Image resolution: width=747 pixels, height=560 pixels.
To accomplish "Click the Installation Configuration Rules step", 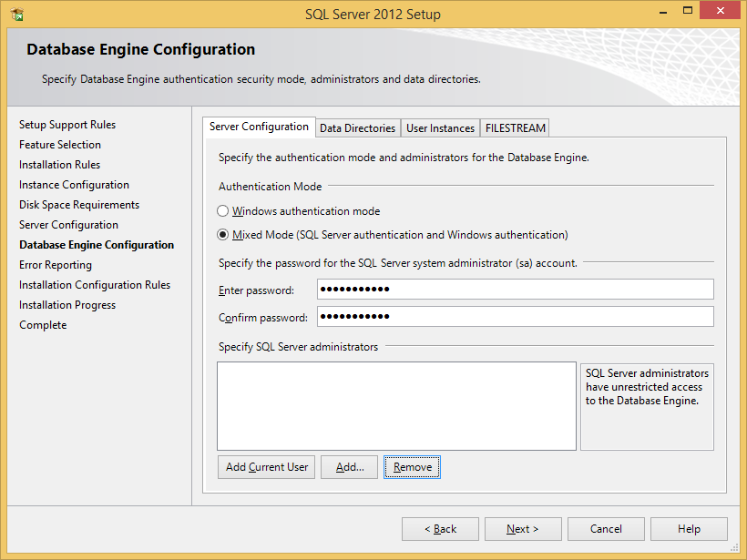I will pyautogui.click(x=95, y=285).
